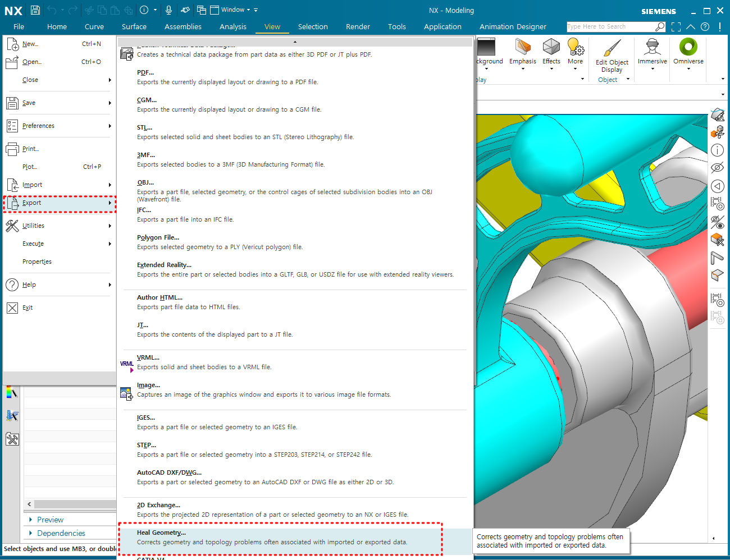Click the wrench tools icon in left sidebar

12,439
